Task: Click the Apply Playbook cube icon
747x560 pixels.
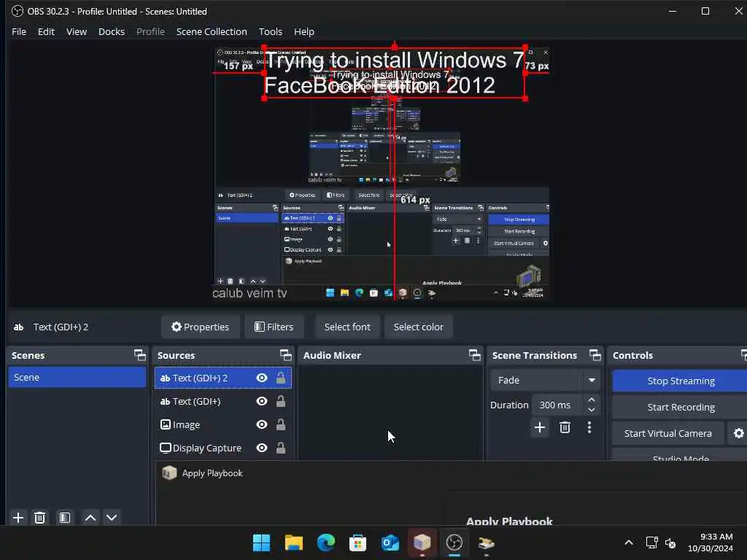Action: (x=169, y=472)
